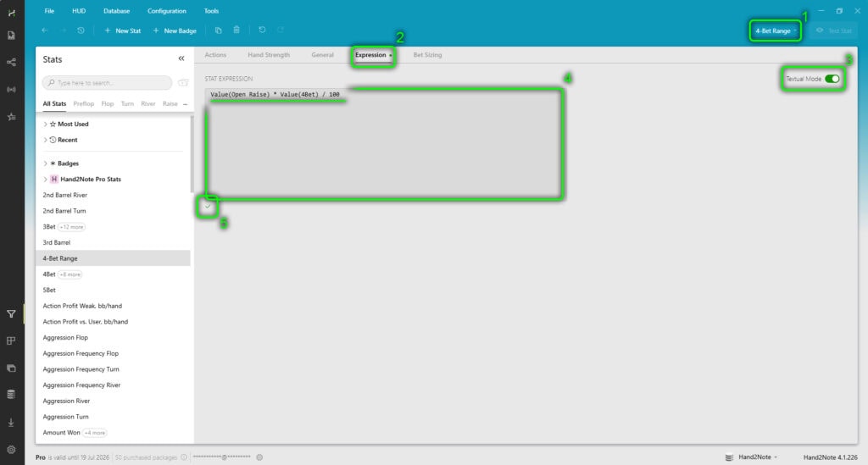
Task: Open the Tools menu
Action: click(211, 11)
